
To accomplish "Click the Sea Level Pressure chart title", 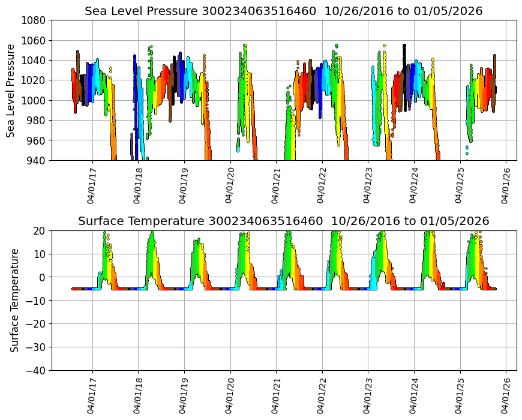I will 283,11.
